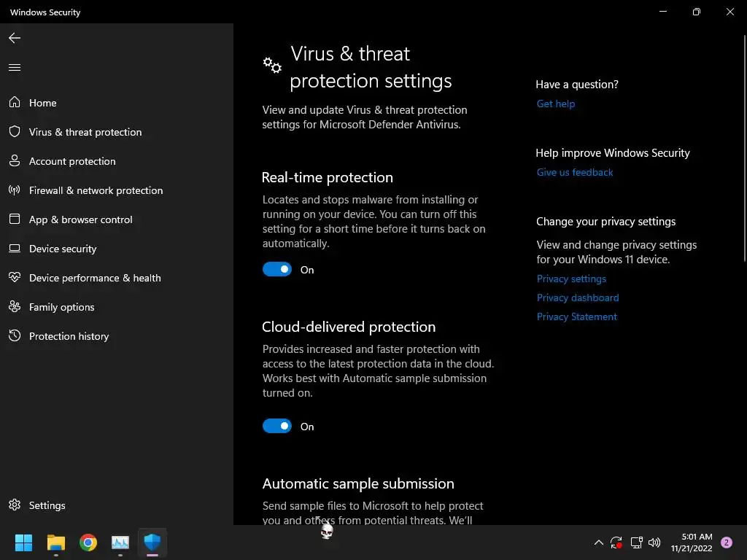Click the vertical scrollbar thumb
Viewport: 747px width, 560px height.
745,147
